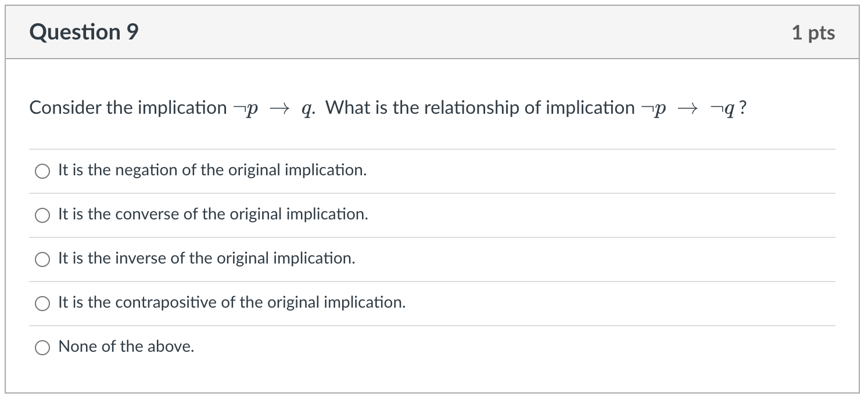
Task: Select the 'None of the above' radio button
Action: coord(42,348)
